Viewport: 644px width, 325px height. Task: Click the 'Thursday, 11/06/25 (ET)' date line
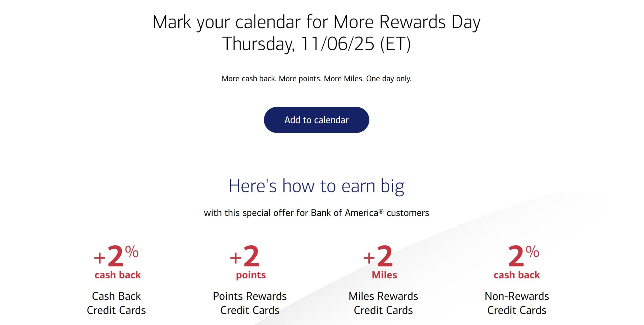point(316,44)
